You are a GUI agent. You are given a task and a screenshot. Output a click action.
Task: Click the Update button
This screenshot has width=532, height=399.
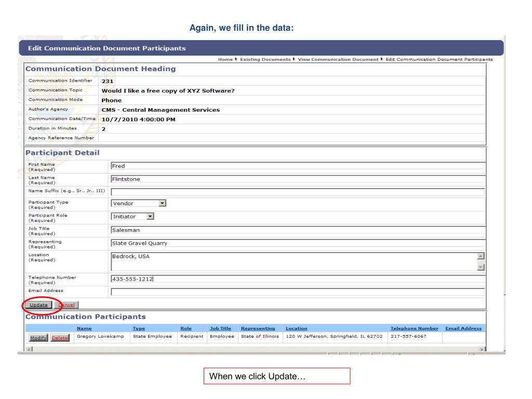coord(38,305)
